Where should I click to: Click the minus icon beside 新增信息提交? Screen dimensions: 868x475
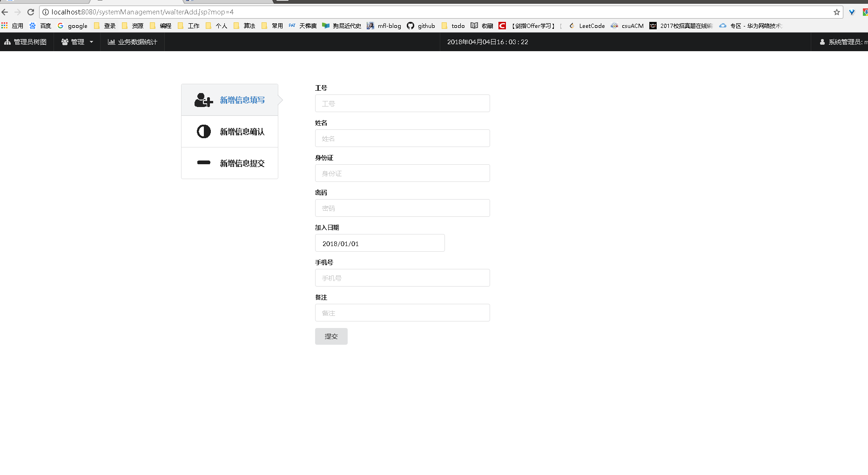(204, 162)
